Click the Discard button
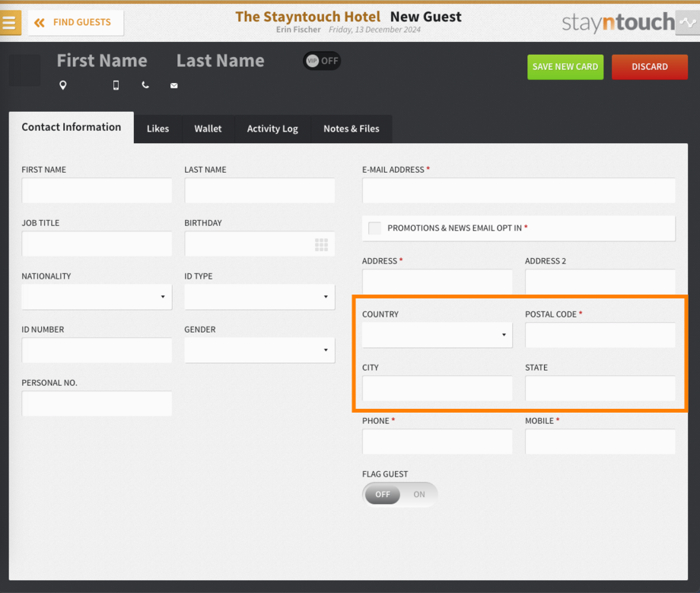This screenshot has height=593, width=700. click(650, 67)
